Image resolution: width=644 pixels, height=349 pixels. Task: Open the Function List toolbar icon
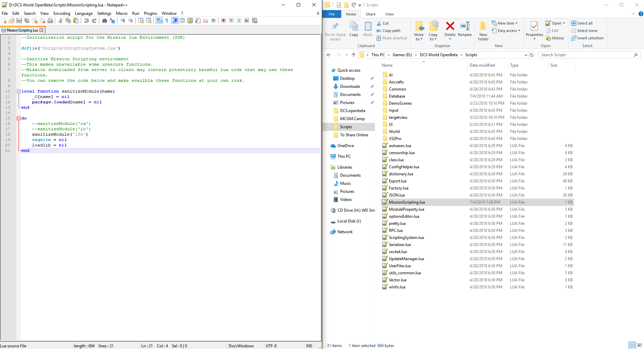click(198, 21)
